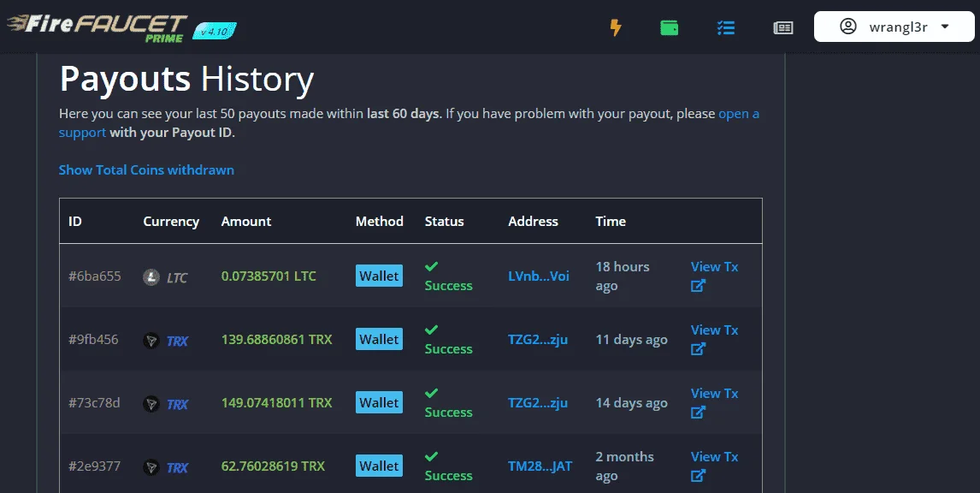Click the LTC coin icon in row #6ba655
Screen dimensions: 980x493
coord(151,276)
